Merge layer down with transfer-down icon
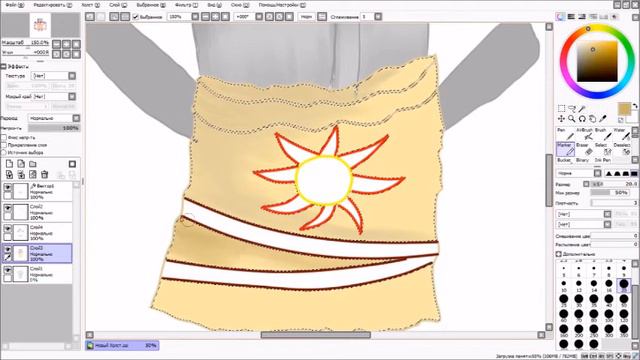 click(x=9, y=175)
